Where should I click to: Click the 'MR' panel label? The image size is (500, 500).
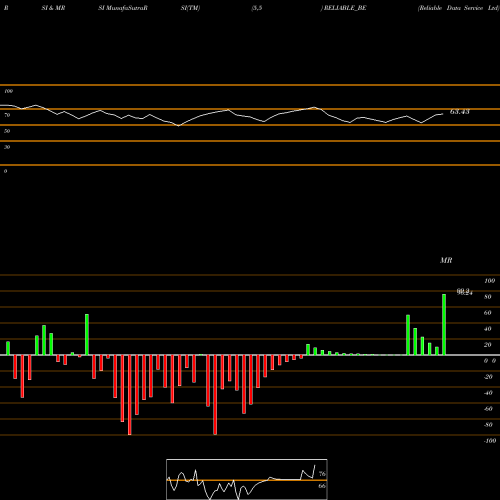pos(446,260)
